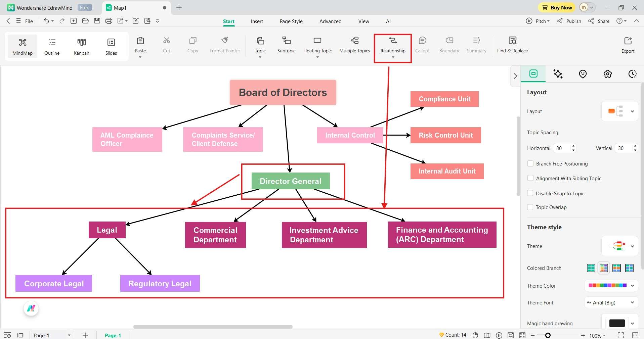644x339 pixels.
Task: Check Alignment With Sibling Topic
Action: (x=530, y=178)
